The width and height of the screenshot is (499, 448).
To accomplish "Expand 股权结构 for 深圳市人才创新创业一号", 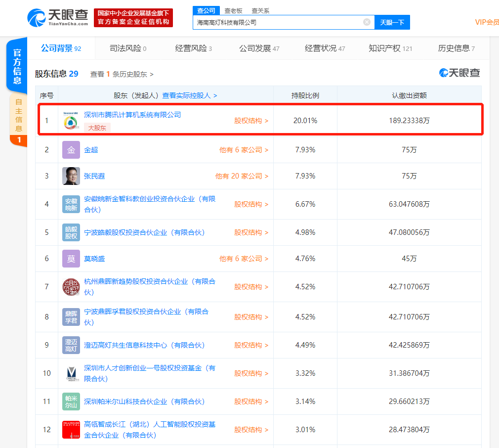I will pyautogui.click(x=251, y=373).
